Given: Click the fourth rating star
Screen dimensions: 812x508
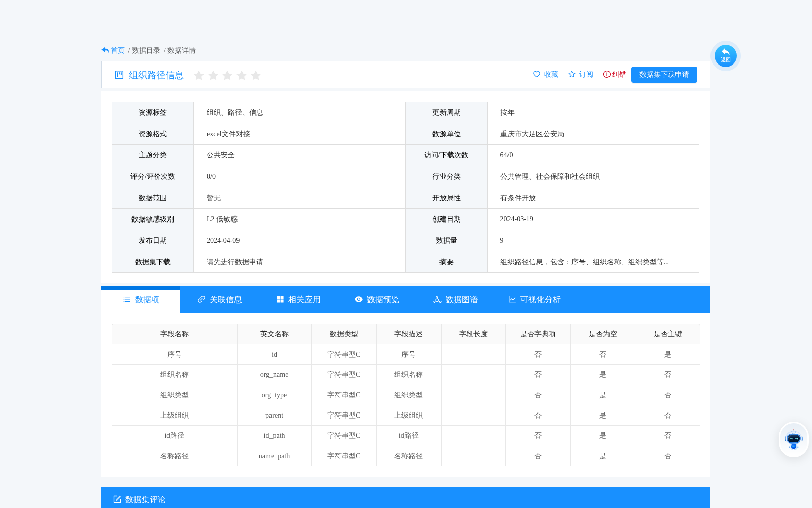Looking at the screenshot, I should tap(242, 75).
